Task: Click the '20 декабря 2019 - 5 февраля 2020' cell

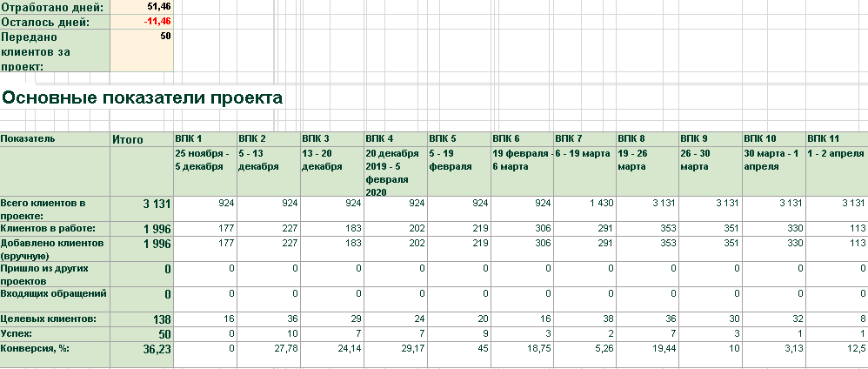Action: coord(395,171)
